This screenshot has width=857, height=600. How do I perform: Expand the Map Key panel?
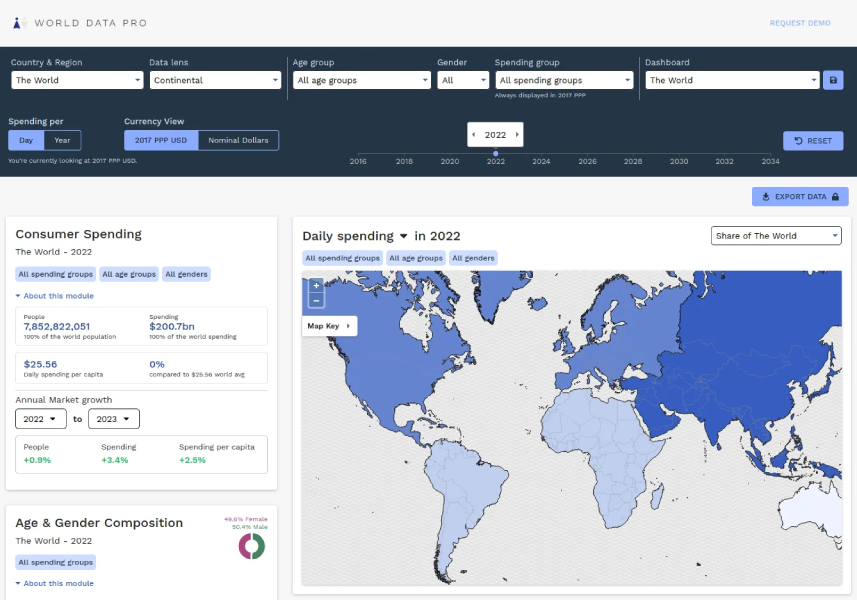pyautogui.click(x=329, y=326)
